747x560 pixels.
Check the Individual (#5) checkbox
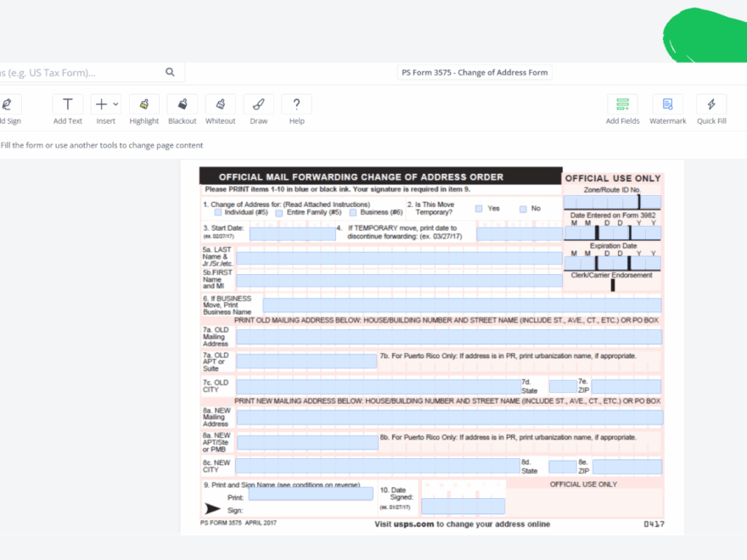[217, 212]
